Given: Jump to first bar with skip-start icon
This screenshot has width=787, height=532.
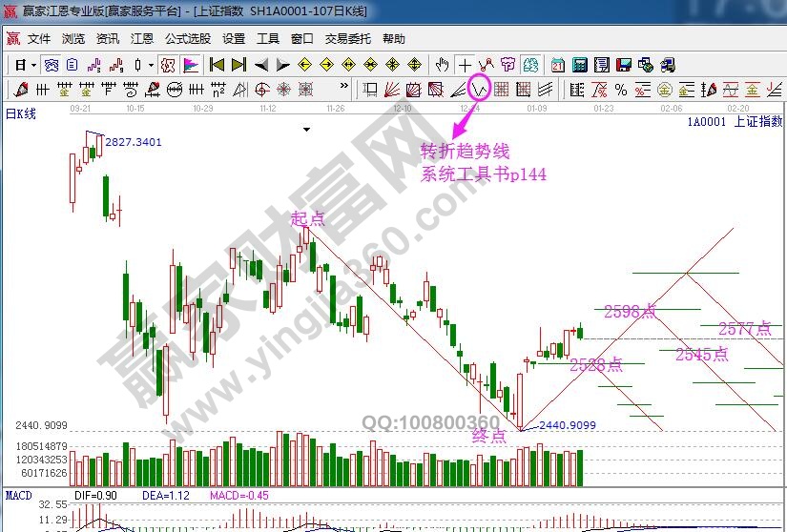Looking at the screenshot, I should [217, 65].
